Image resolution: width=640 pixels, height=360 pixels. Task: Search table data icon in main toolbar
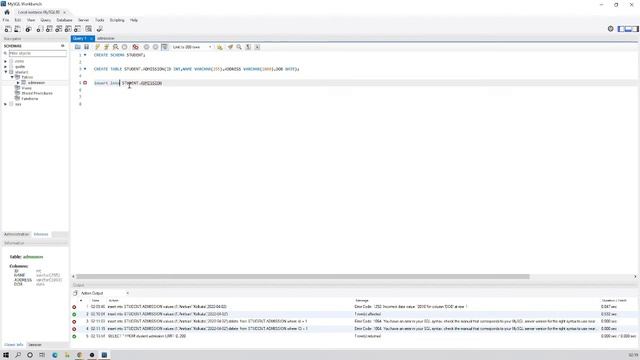point(88,29)
